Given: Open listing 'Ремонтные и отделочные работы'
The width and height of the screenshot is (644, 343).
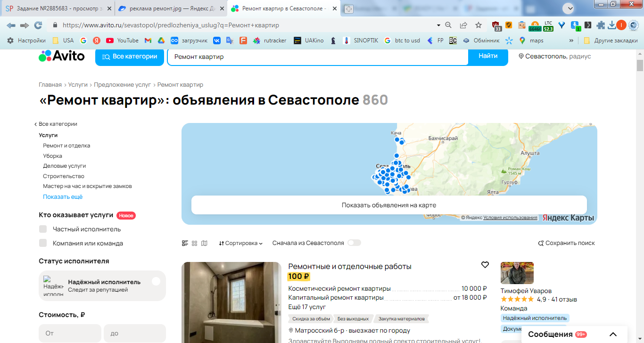Looking at the screenshot, I should [350, 266].
